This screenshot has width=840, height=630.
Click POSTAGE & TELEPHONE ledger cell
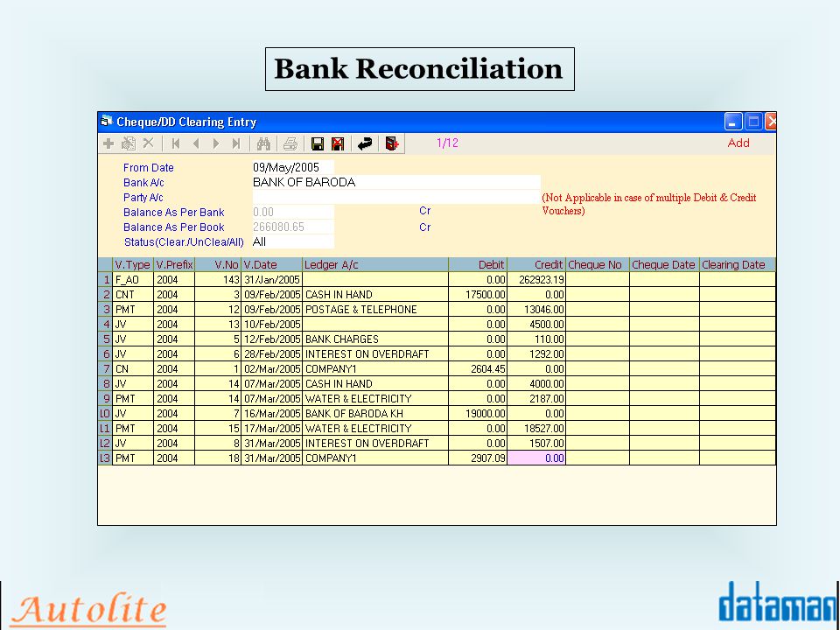point(375,309)
